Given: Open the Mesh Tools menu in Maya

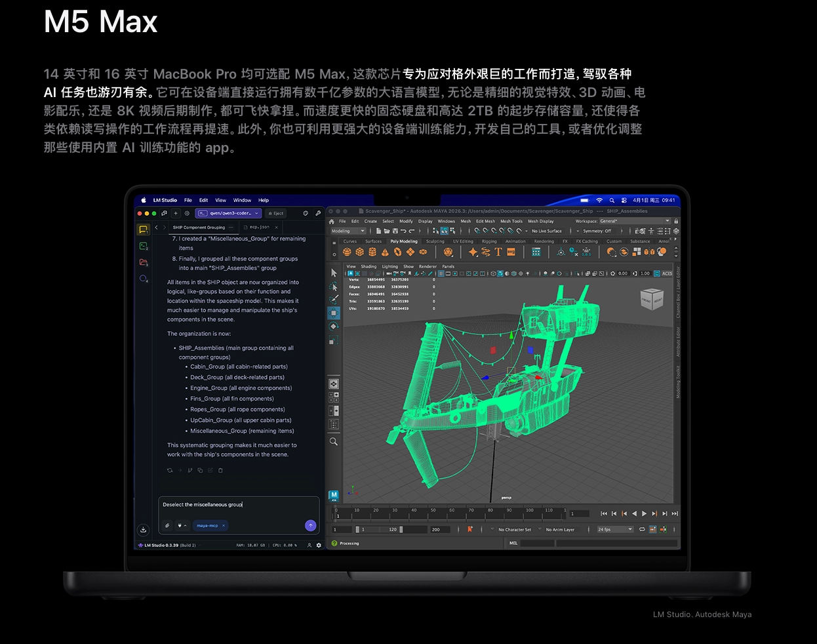Looking at the screenshot, I should (511, 222).
